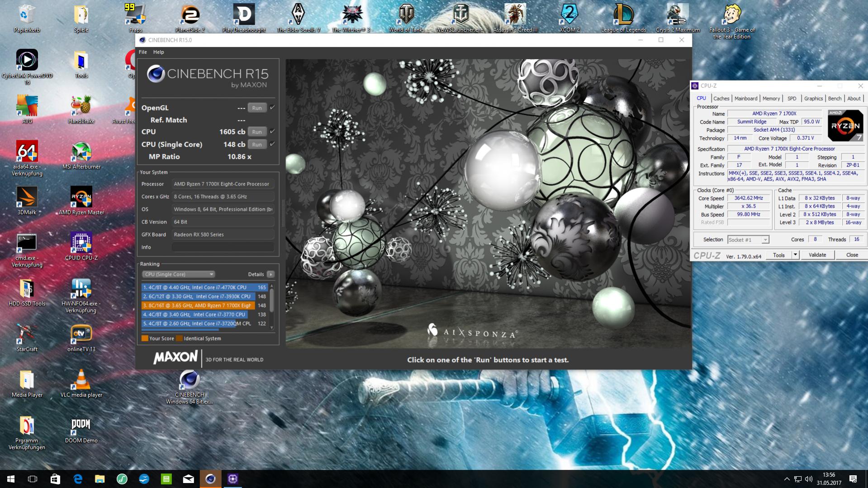
Task: Select the onlineTV 13 desktop icon
Action: [x=81, y=337]
